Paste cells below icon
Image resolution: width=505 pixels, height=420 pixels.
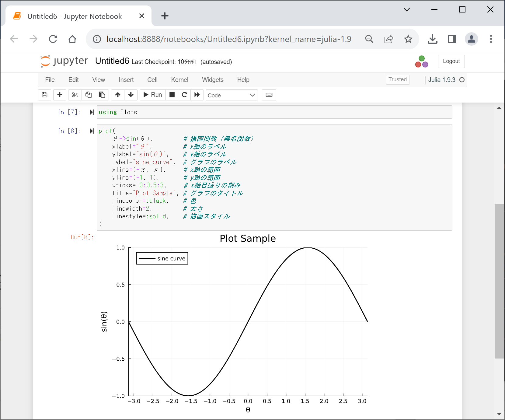(x=102, y=95)
